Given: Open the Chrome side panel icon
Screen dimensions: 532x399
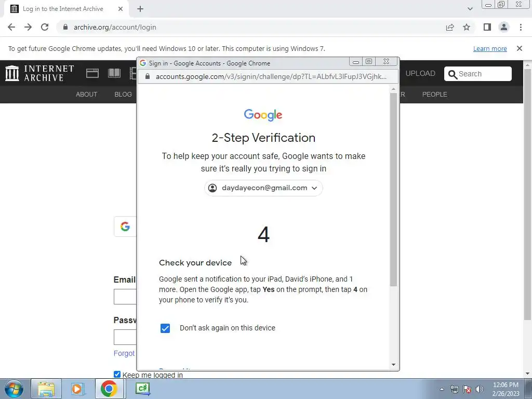Looking at the screenshot, I should point(487,27).
